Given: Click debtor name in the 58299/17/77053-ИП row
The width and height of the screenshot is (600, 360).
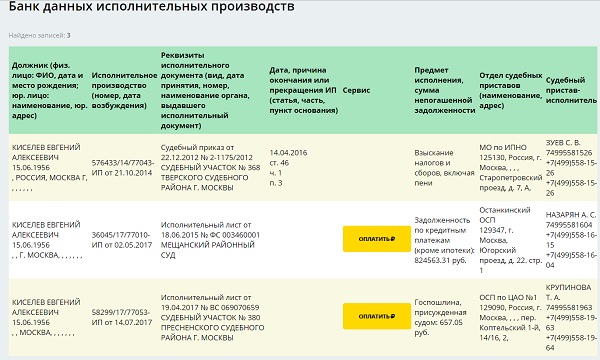Looking at the screenshot, I should (x=46, y=307).
